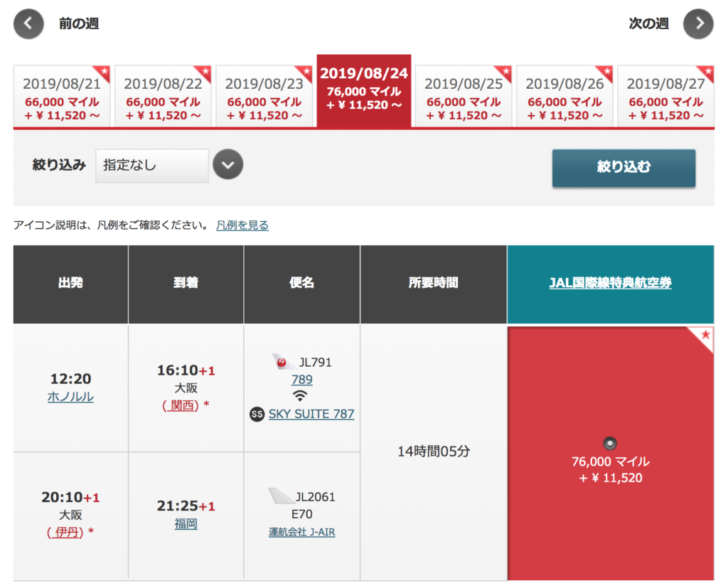Click JAL tail logo beside JL791

tap(283, 361)
